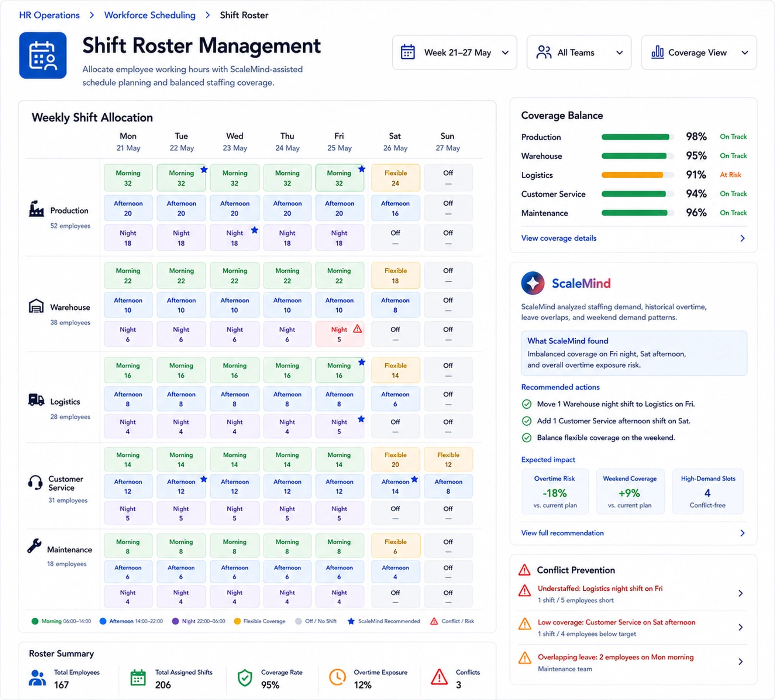Screen dimensions: 775x700
Task: Click the ScaleMind logo icon
Action: (533, 283)
